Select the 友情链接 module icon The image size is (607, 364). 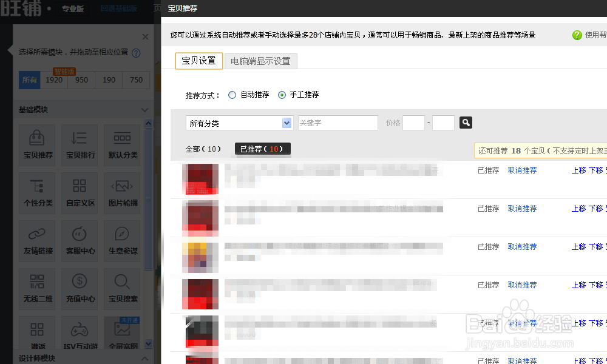point(37,241)
